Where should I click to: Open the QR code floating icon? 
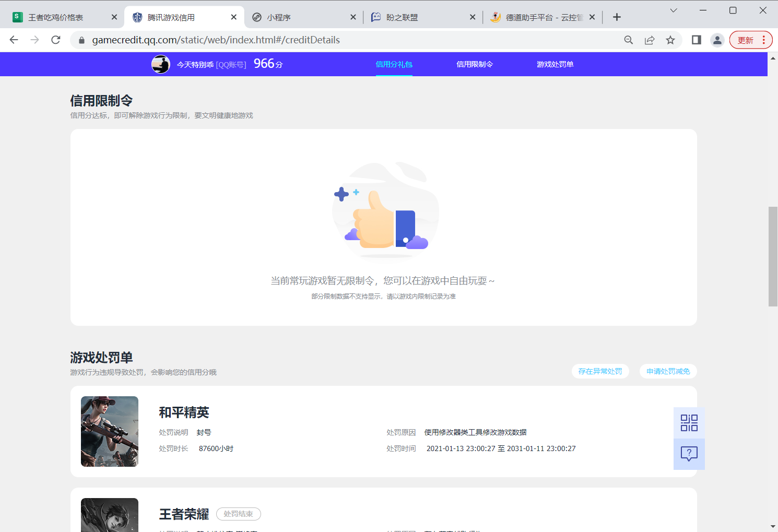(689, 423)
